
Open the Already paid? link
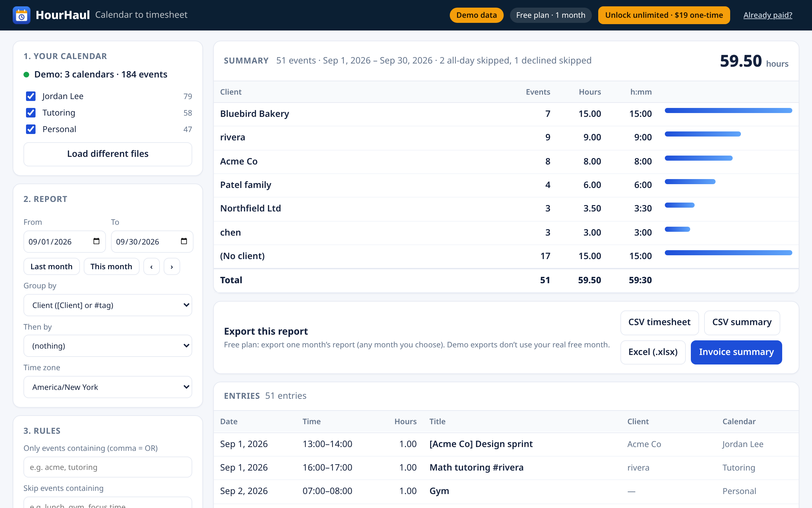[768, 15]
